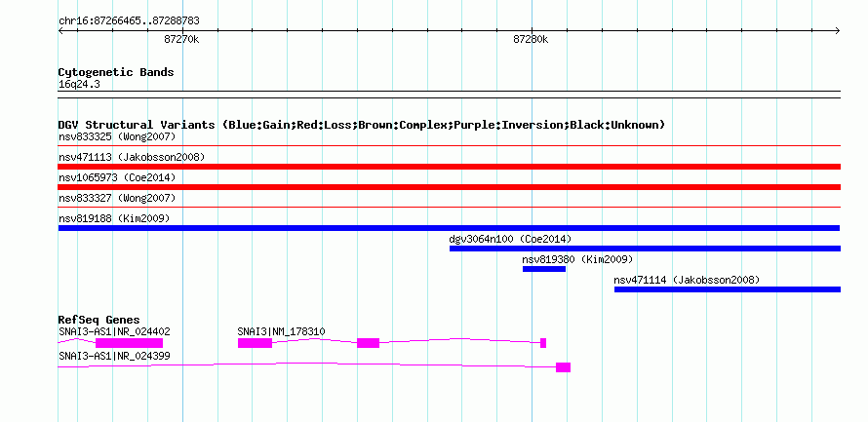The height and width of the screenshot is (422, 868).
Task: Click the SNAI3-AS1|NR_024399 gene label
Action: tap(114, 356)
